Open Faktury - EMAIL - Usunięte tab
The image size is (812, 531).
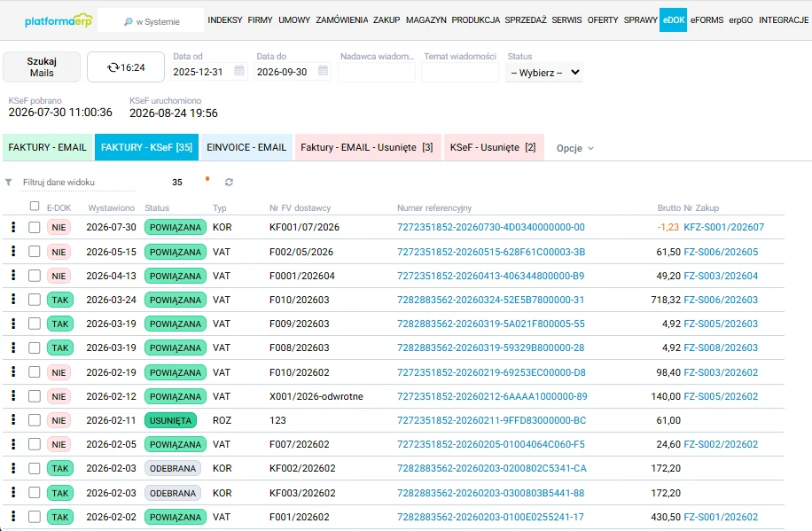click(367, 147)
